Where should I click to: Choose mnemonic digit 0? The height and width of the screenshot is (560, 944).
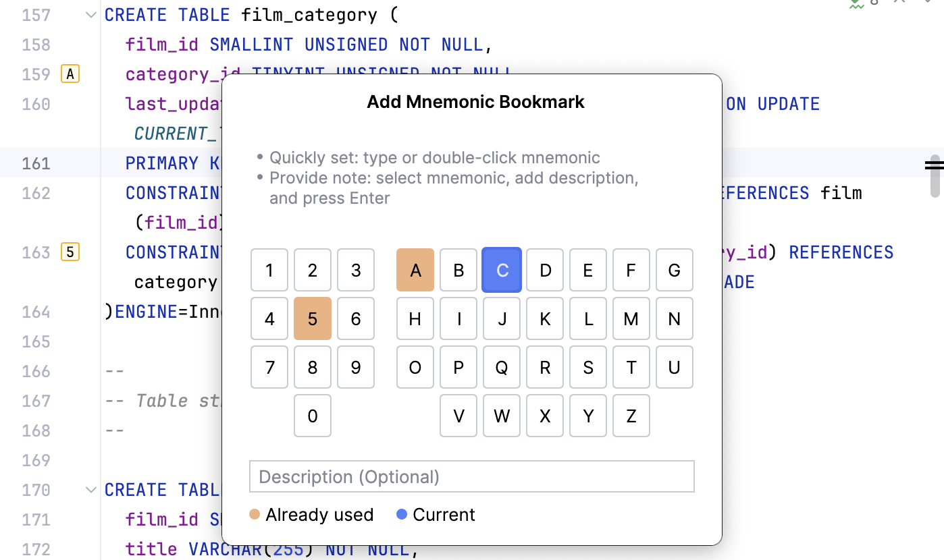(x=312, y=416)
